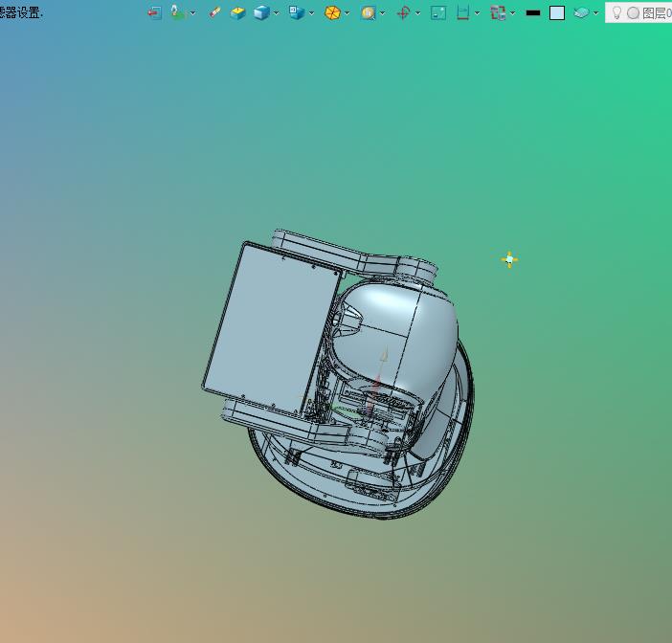The width and height of the screenshot is (672, 643).
Task: Open the view orientation dropdown arrow
Action: (x=311, y=13)
